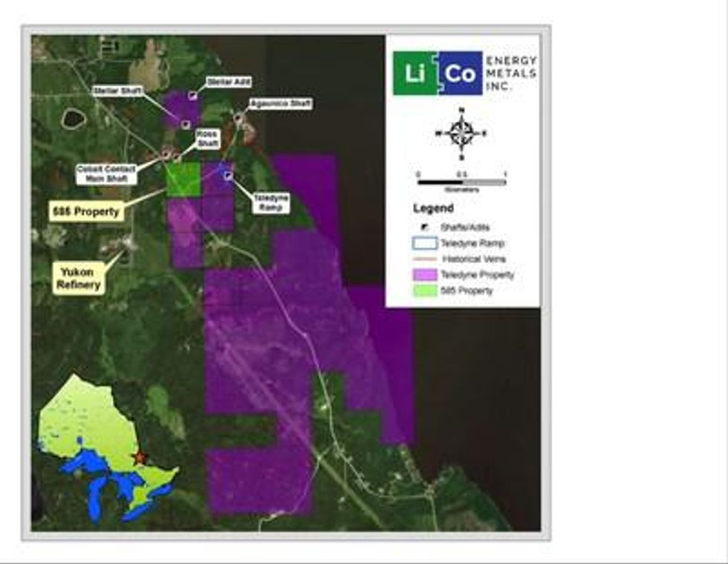Screen dimensions: 728x564
Task: Click the green Li logo block
Action: (x=415, y=73)
